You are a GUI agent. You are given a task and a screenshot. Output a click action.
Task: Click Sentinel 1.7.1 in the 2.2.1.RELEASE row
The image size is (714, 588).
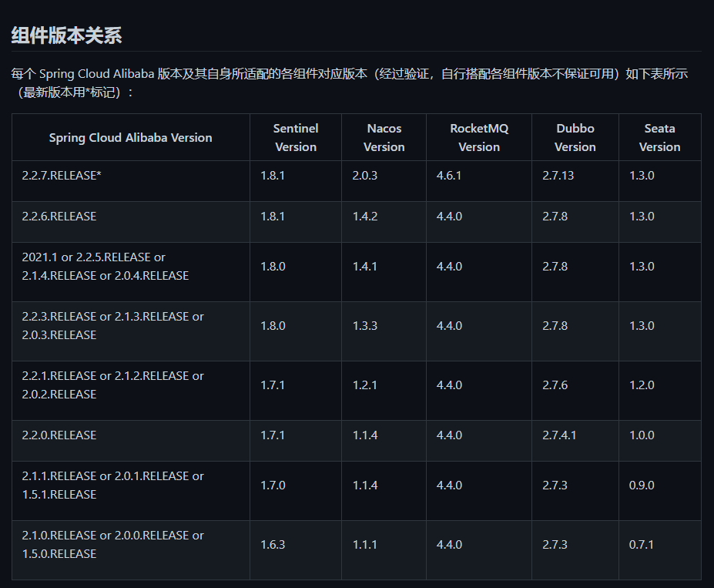(273, 385)
